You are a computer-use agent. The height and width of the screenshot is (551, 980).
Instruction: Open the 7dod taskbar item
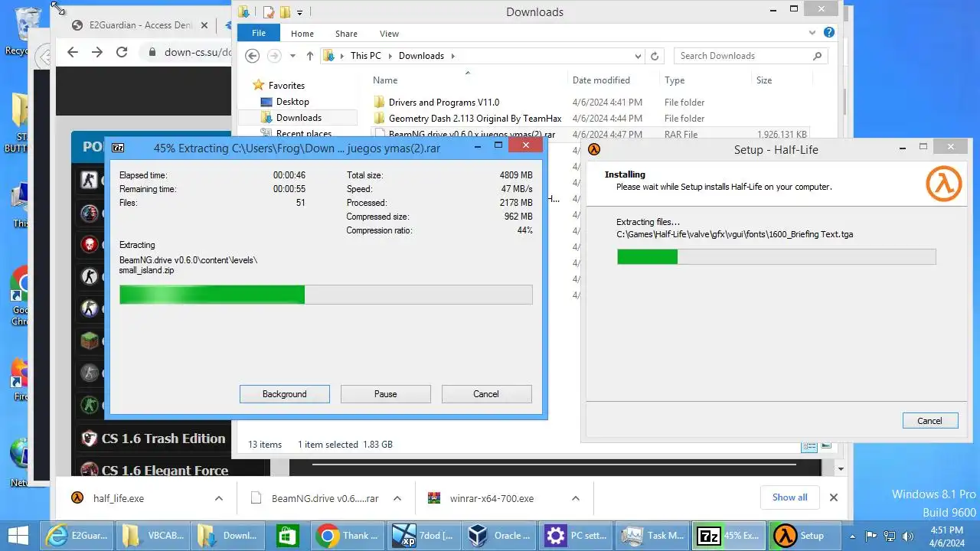pos(423,535)
